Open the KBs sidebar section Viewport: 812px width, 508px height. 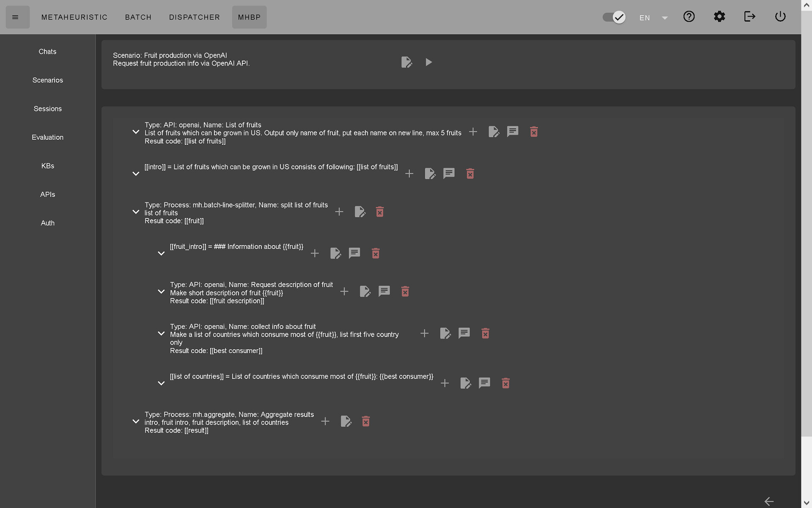coord(48,166)
